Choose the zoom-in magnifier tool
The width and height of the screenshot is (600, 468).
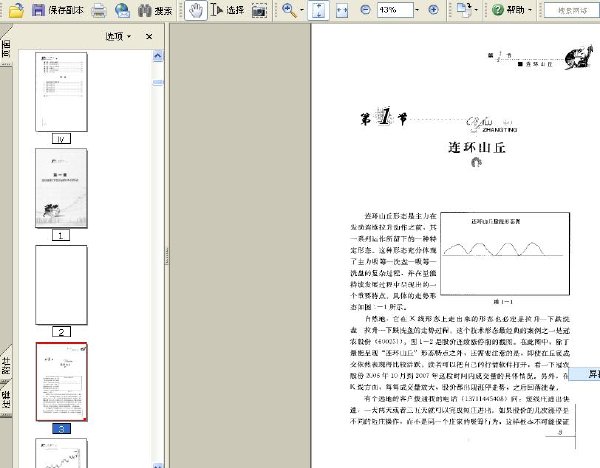[289, 10]
